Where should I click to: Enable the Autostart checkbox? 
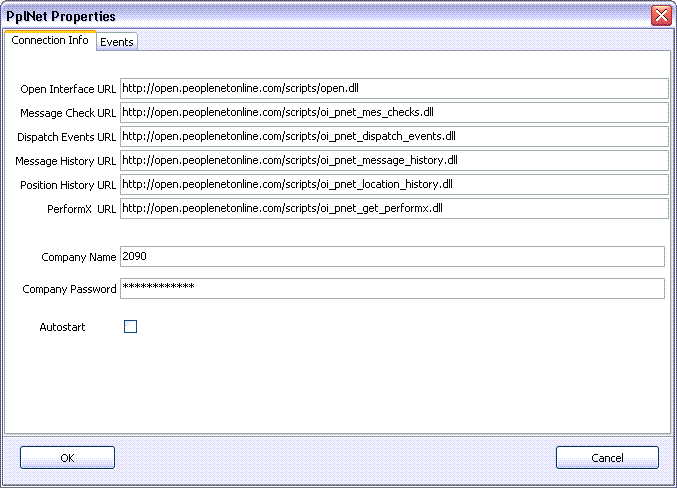coord(130,326)
